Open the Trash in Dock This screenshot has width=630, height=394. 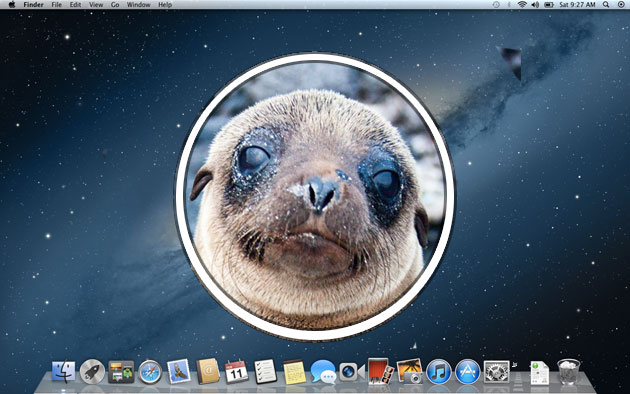[x=569, y=372]
